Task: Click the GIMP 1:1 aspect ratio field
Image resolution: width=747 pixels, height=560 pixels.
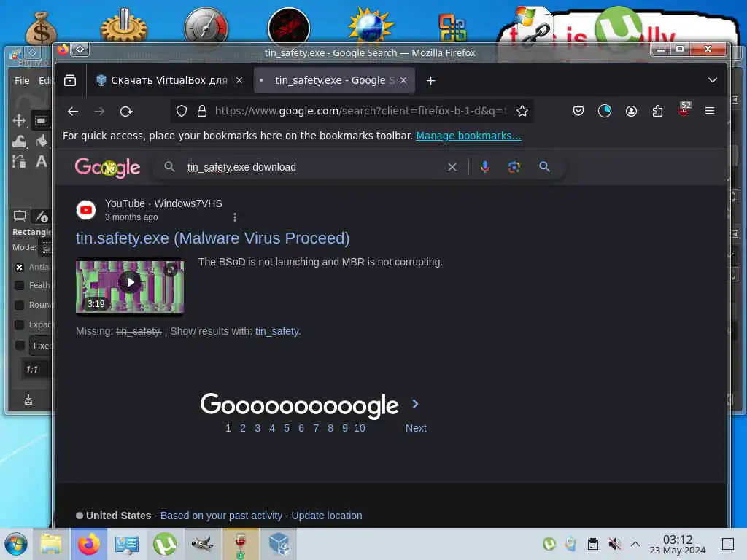Action: 36,370
